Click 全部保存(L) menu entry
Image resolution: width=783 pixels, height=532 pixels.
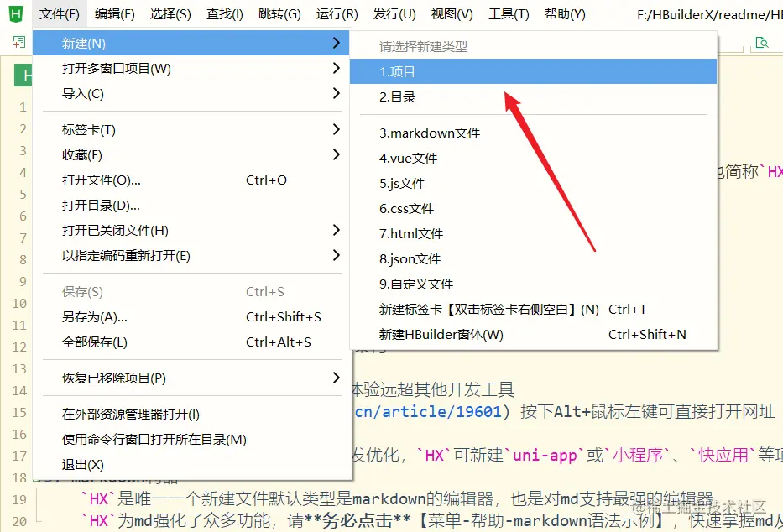tap(191, 342)
